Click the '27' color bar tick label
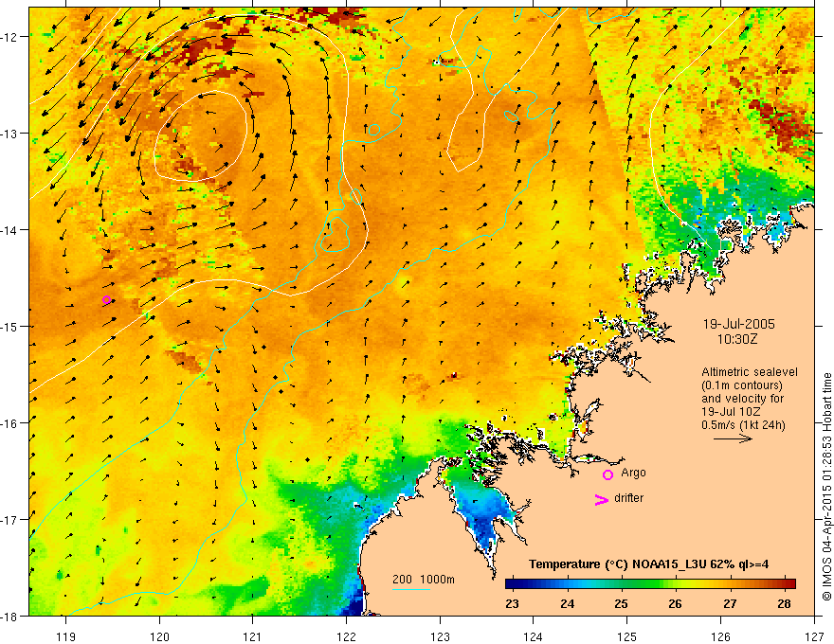Image resolution: width=834 pixels, height=644 pixels. [730, 603]
